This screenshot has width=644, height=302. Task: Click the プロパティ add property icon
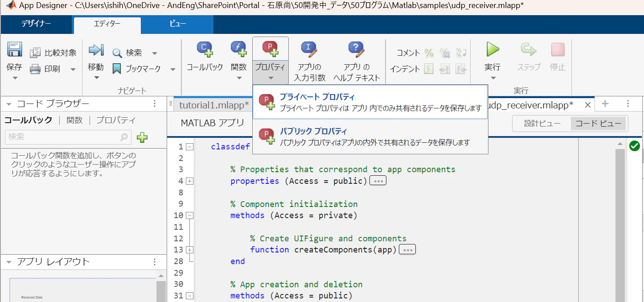(271, 49)
